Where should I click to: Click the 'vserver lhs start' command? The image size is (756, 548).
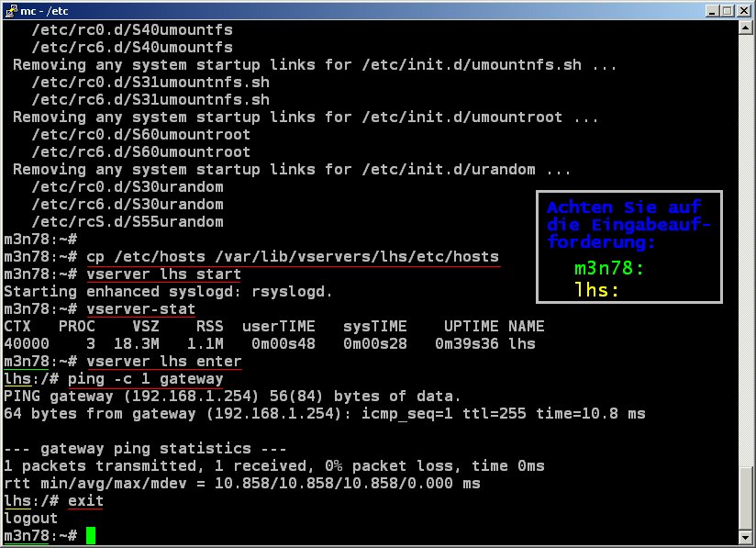[x=163, y=274]
